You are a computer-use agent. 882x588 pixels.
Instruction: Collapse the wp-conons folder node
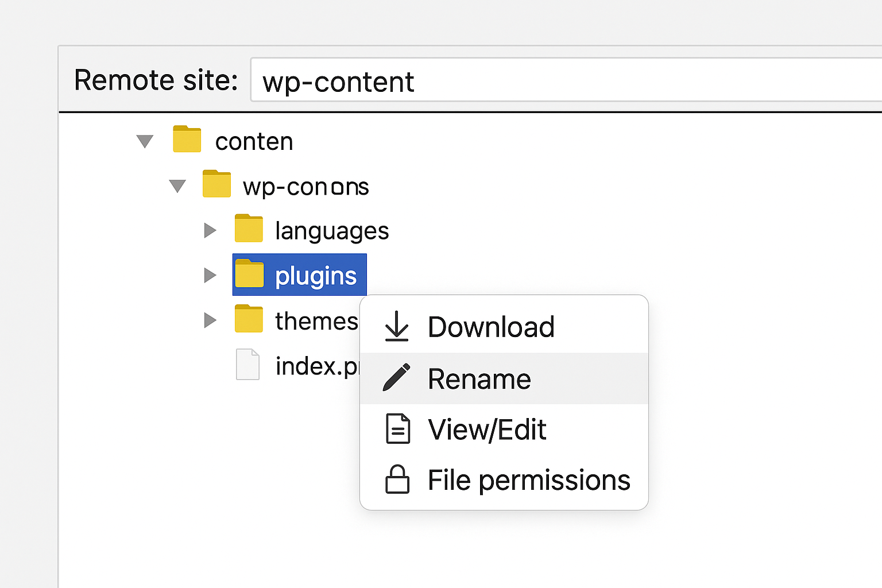pyautogui.click(x=177, y=186)
